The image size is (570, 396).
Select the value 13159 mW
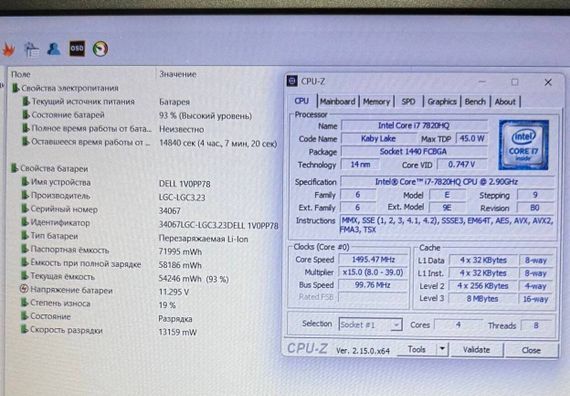point(177,332)
